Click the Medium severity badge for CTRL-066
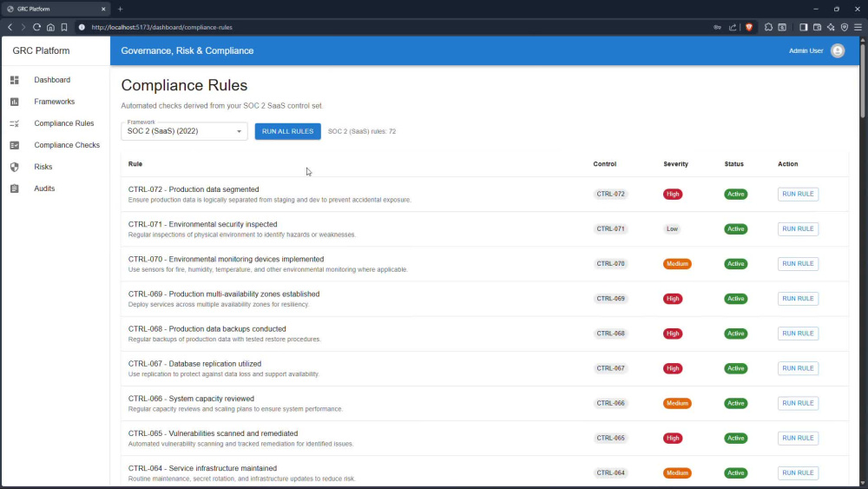This screenshot has width=868, height=489. [677, 403]
